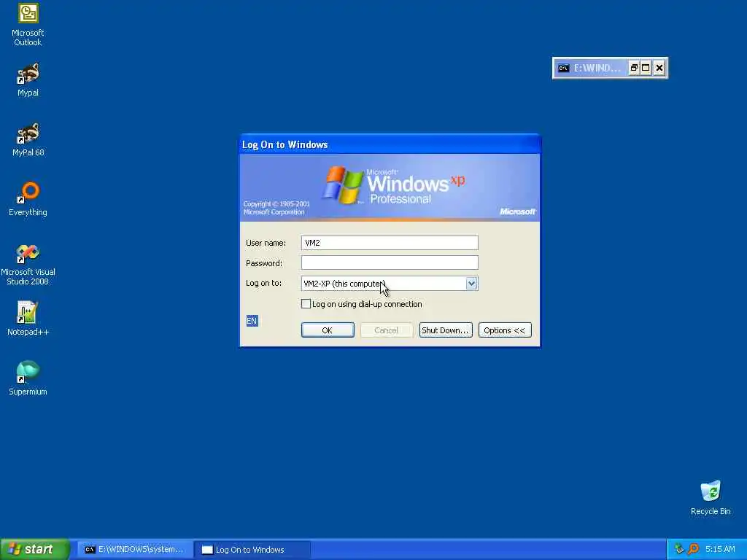This screenshot has height=560, width=747.
Task: Click the orange magnifier tray icon
Action: [693, 549]
